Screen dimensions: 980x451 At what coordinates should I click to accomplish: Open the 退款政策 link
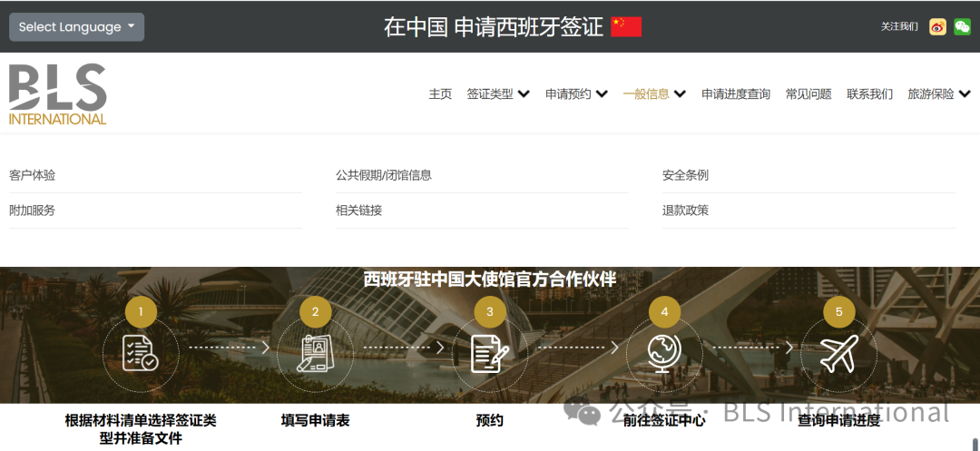pyautogui.click(x=686, y=211)
